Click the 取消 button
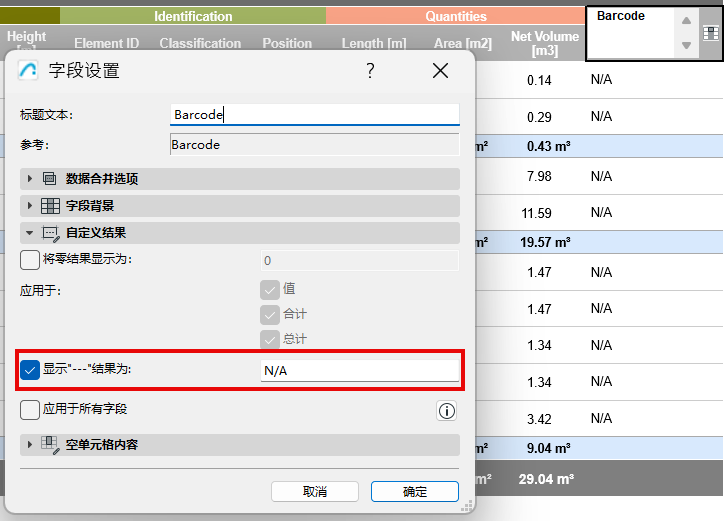The image size is (728, 521). click(315, 491)
